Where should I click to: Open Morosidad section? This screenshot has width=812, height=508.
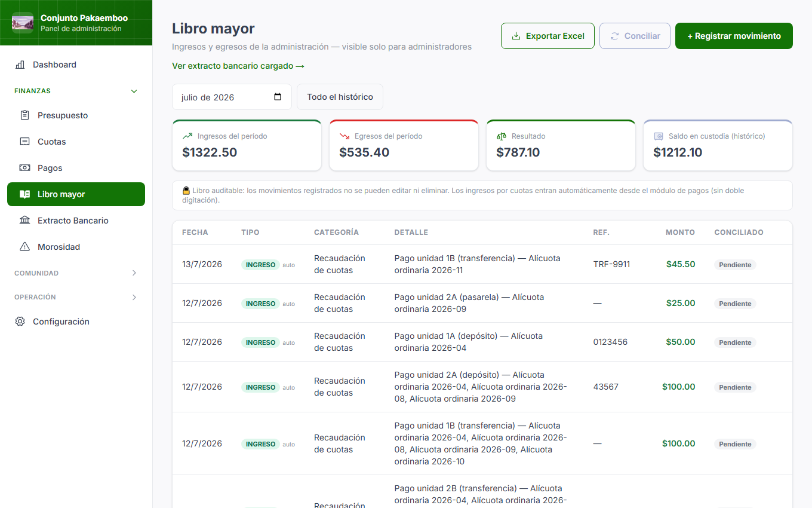(x=76, y=247)
